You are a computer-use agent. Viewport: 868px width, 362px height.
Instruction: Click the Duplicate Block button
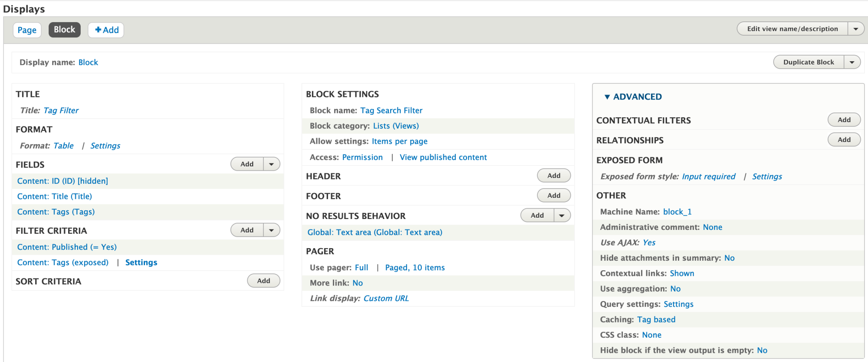[x=808, y=62]
